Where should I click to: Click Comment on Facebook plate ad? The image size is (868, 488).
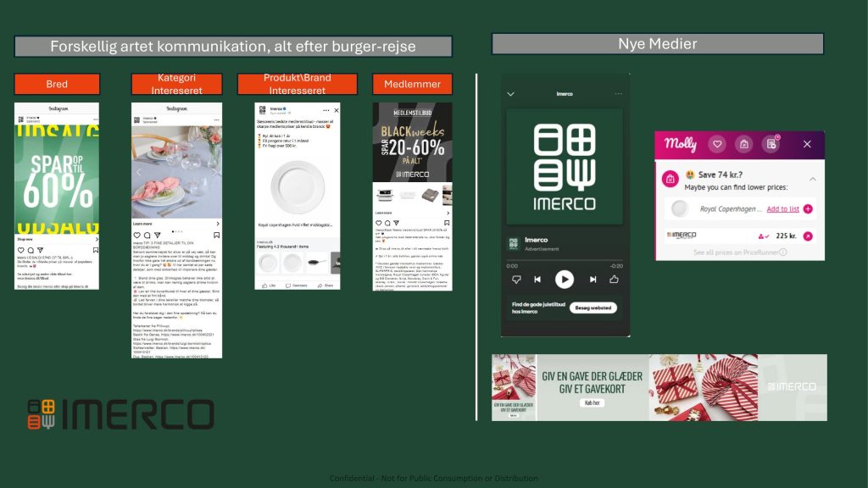296,286
